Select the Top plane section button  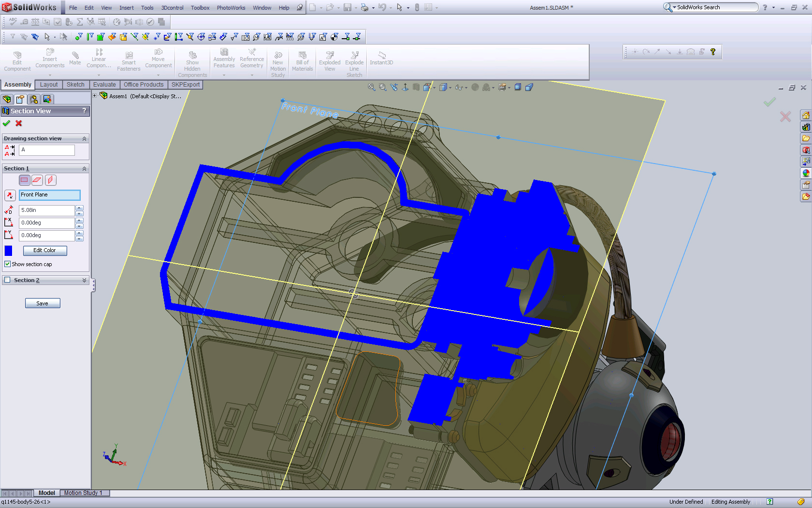coord(37,180)
